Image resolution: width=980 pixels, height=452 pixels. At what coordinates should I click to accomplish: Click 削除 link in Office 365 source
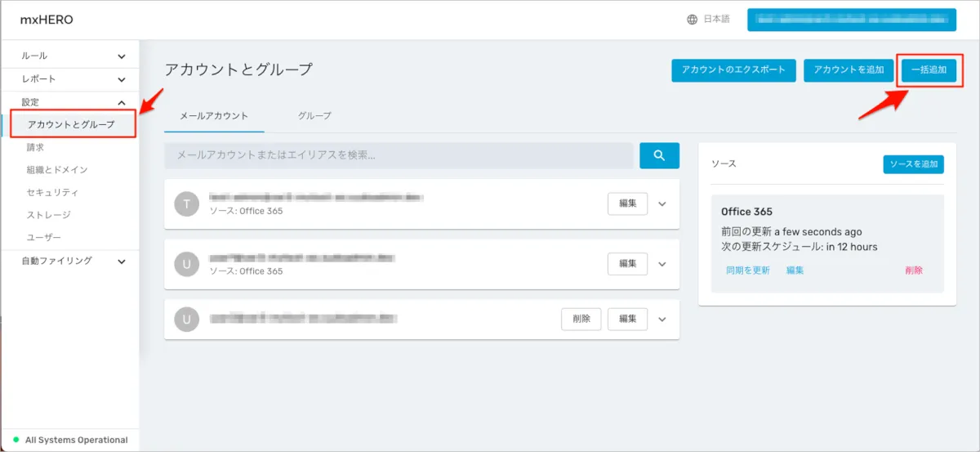(x=914, y=270)
